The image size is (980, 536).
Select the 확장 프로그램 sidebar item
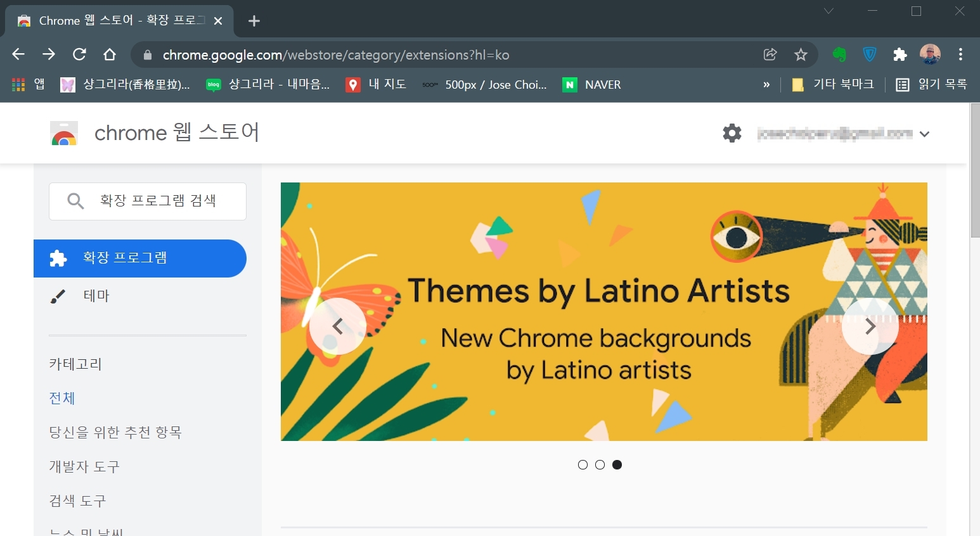(x=140, y=258)
